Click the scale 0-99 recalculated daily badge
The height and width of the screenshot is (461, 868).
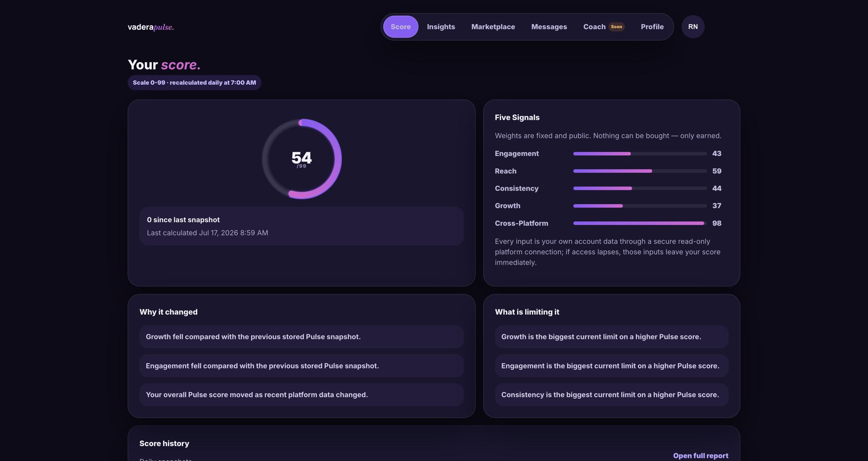(x=194, y=83)
